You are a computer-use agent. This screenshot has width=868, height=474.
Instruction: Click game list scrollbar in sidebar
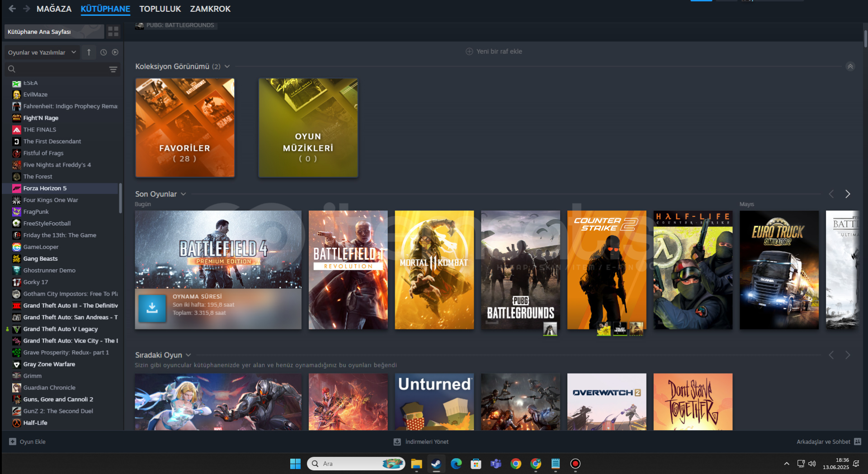coord(120,198)
